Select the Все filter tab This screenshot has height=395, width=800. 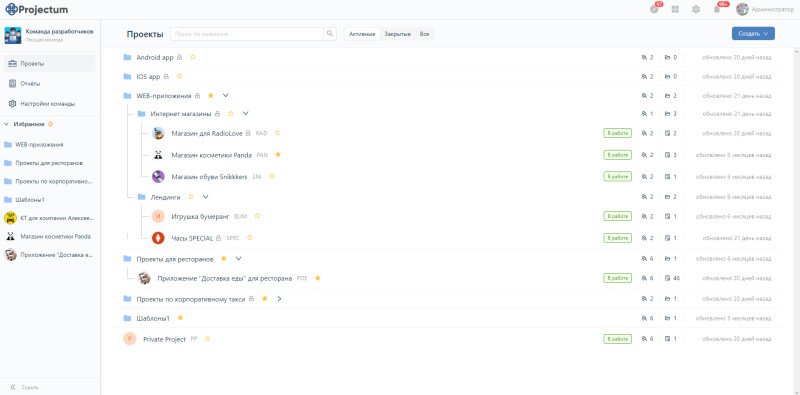point(424,34)
